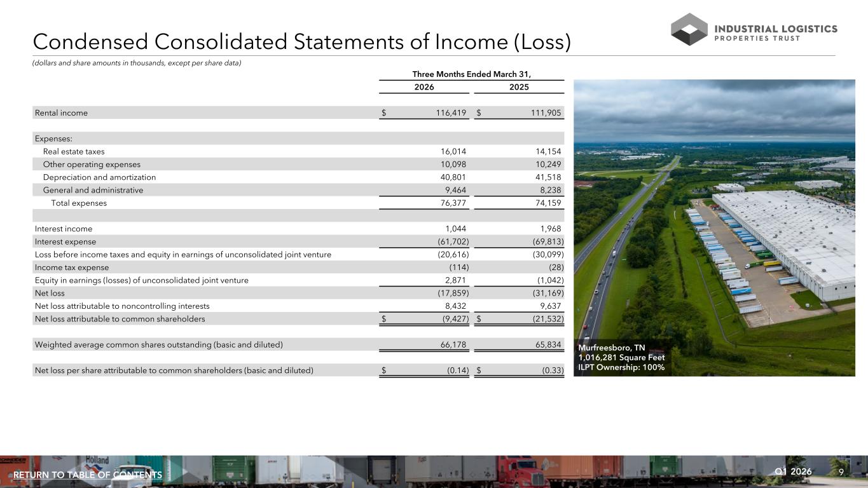The image size is (868, 488).
Task: Click the Income tax expense row label
Action: 72,268
